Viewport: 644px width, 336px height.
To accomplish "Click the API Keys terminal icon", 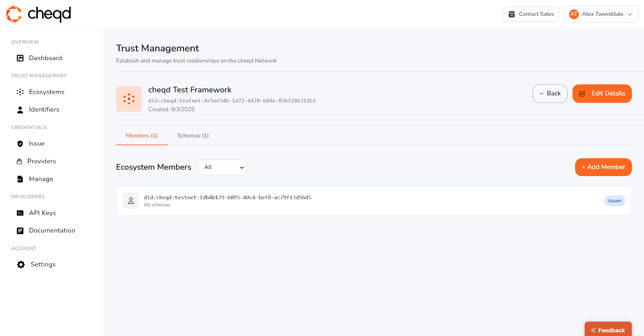I will 20,213.
